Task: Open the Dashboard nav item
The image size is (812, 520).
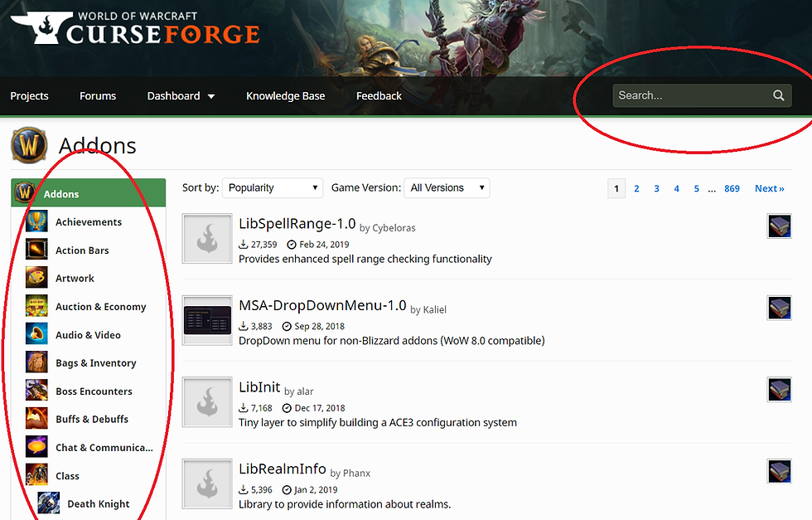Action: tap(173, 96)
